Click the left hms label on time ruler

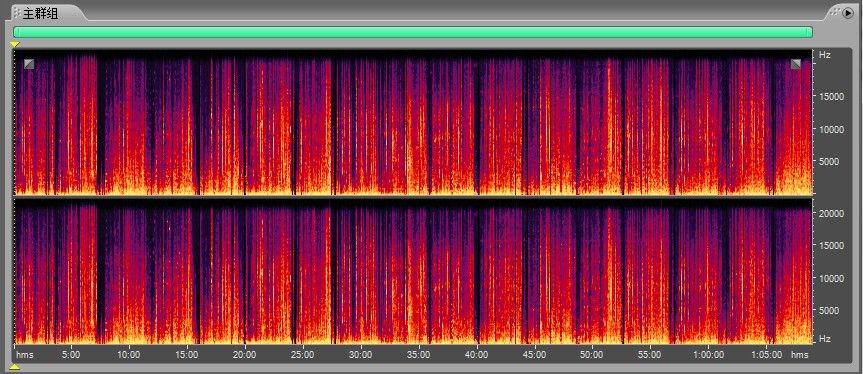[x=25, y=355]
